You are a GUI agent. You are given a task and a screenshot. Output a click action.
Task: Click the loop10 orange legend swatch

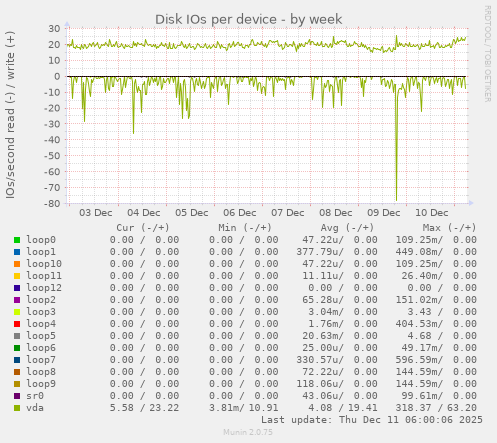pyautogui.click(x=17, y=264)
